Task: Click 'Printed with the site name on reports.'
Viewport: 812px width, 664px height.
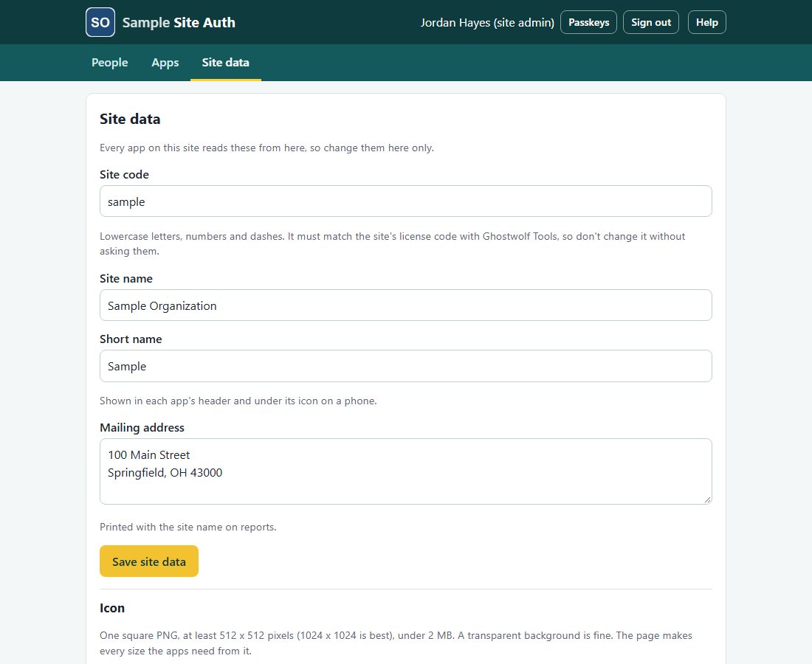Action: tap(188, 527)
